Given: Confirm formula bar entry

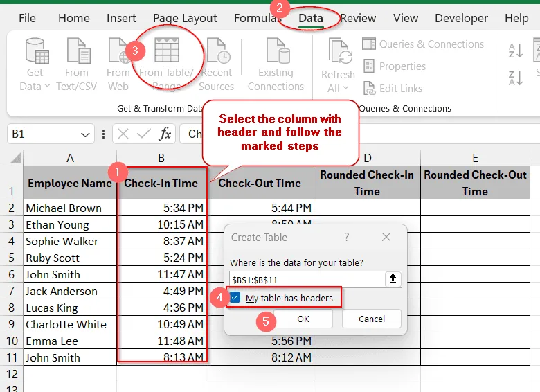Looking at the screenshot, I should click(143, 134).
